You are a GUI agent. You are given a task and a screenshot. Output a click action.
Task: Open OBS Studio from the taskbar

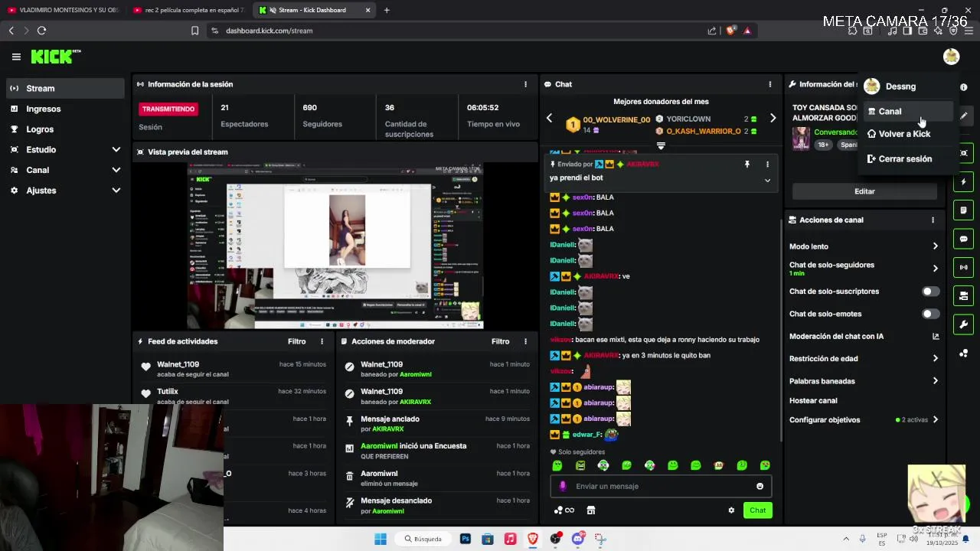click(x=555, y=539)
